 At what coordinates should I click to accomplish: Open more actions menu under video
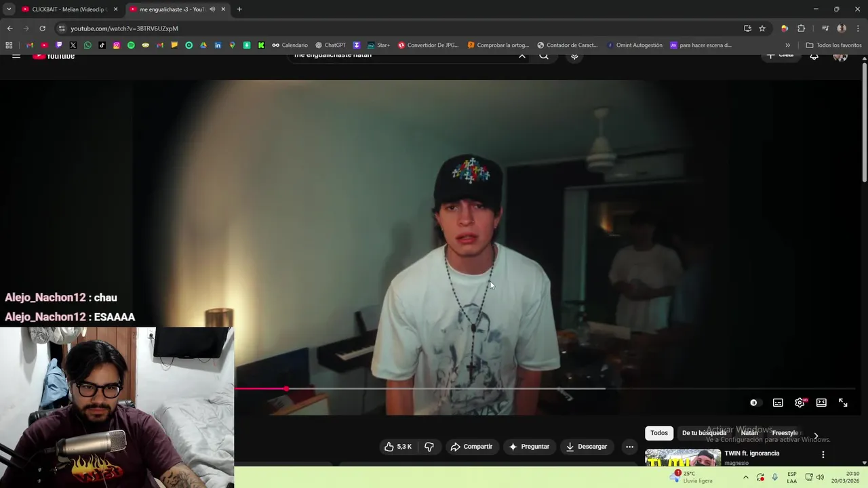[x=629, y=447]
